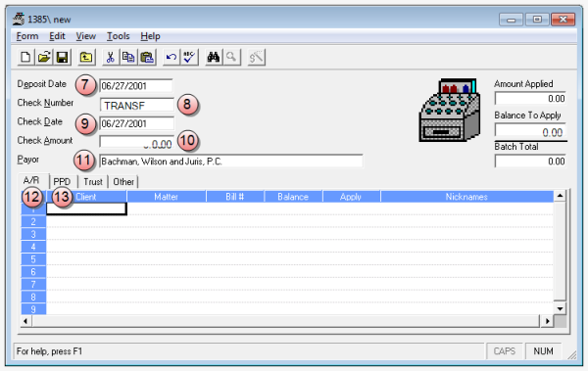Select grid row header 7

click(33, 284)
